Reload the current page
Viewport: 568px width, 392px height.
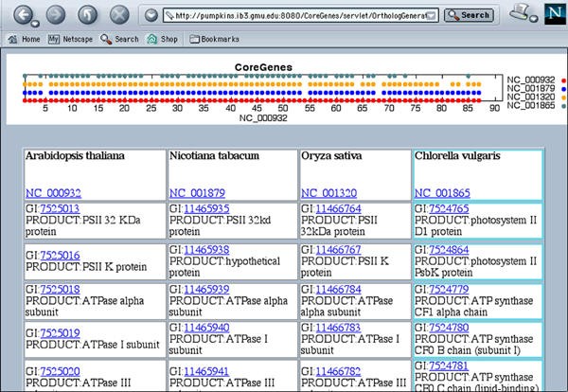pyautogui.click(x=86, y=15)
